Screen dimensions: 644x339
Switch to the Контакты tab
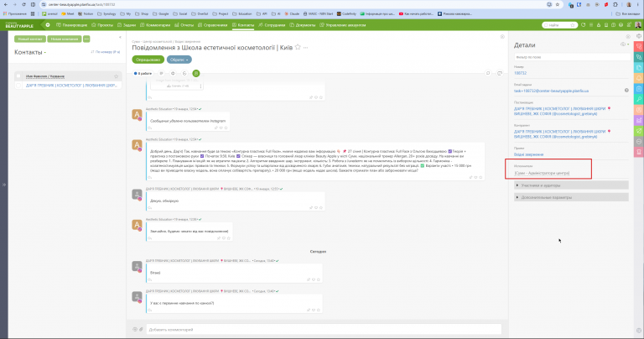tap(243, 25)
